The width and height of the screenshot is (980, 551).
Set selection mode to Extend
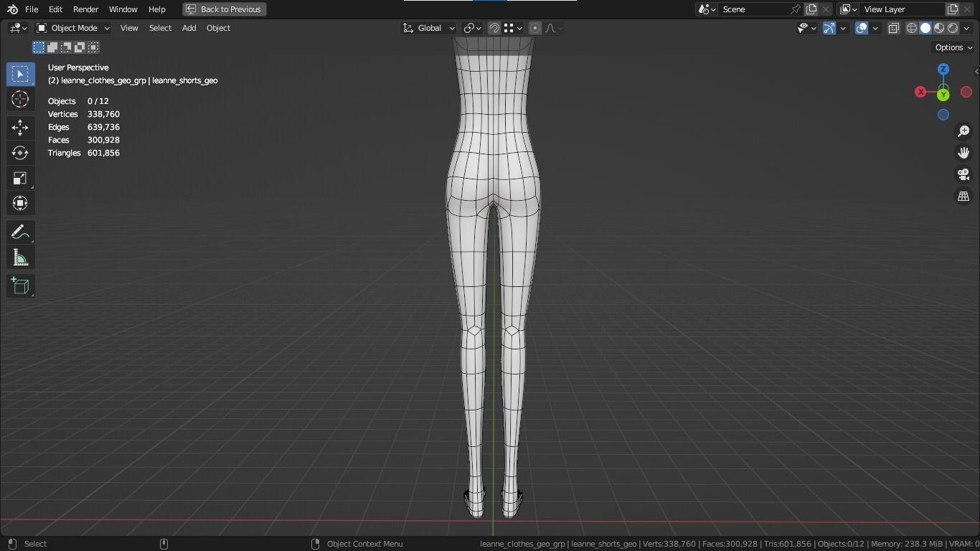(x=52, y=47)
